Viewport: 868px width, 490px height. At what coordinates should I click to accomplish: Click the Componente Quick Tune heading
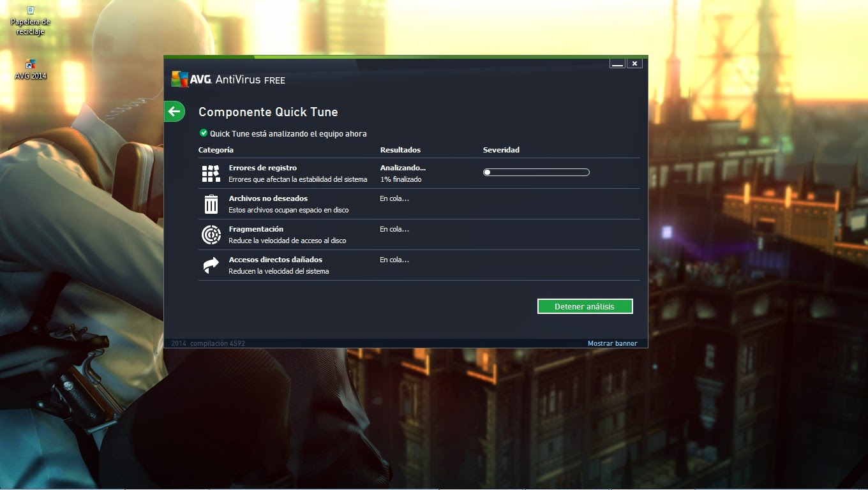click(268, 112)
